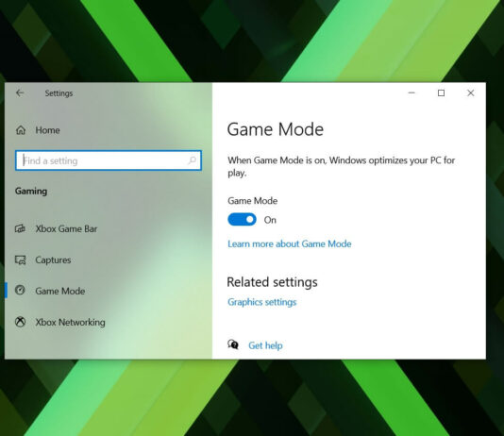Open the Game Mode sidebar entry
Image resolution: width=504 pixels, height=436 pixels.
click(x=60, y=291)
